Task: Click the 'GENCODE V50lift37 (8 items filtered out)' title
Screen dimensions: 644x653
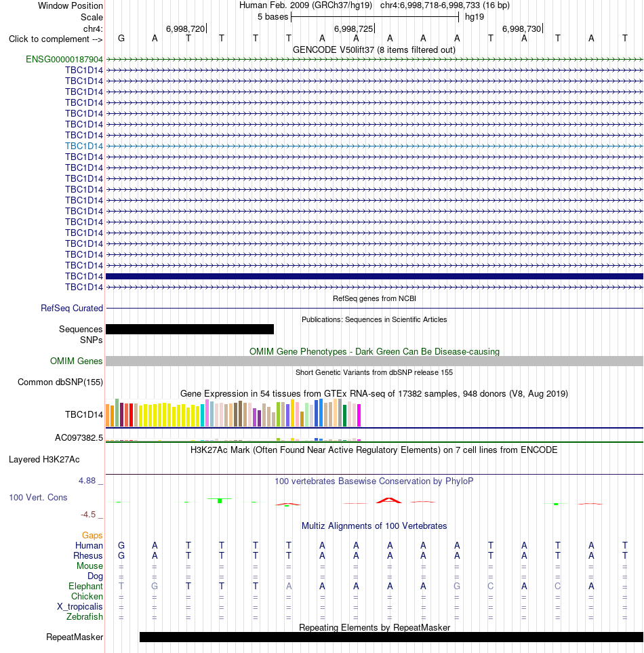Action: click(374, 50)
